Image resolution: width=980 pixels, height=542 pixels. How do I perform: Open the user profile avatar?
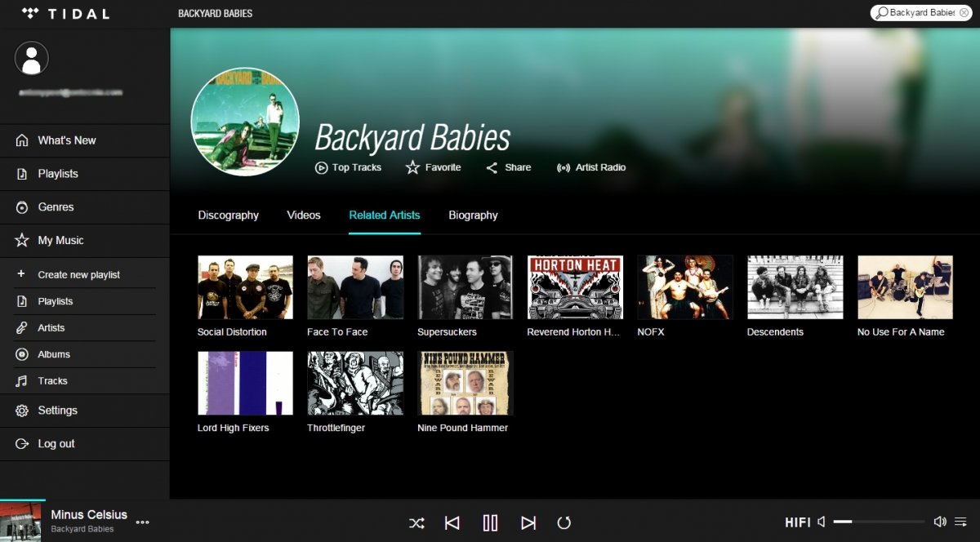coord(32,58)
